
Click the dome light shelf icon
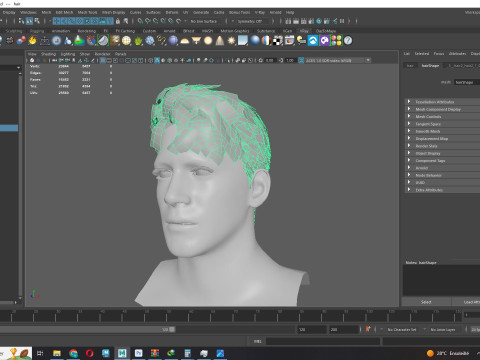[x=185, y=41]
